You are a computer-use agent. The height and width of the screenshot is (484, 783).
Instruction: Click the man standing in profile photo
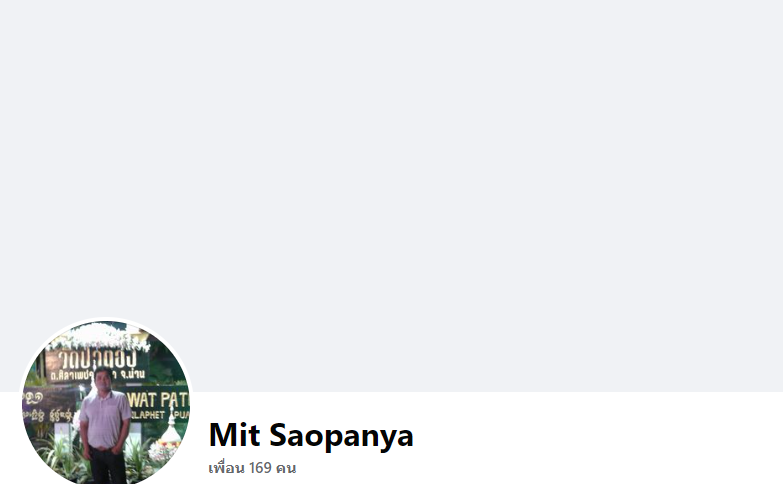click(105, 425)
